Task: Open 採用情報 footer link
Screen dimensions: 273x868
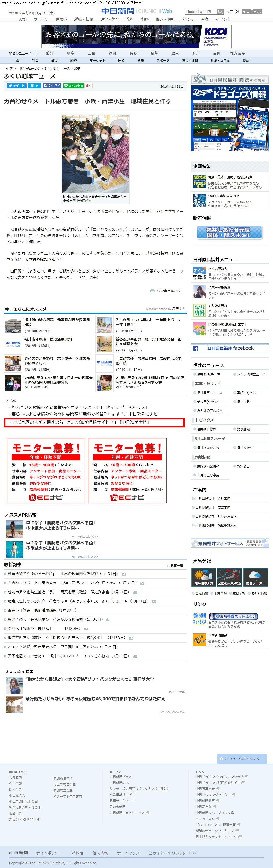Action: click(15, 783)
